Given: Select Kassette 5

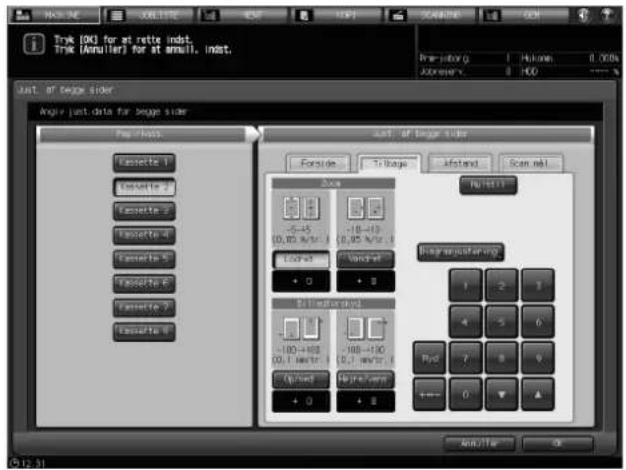Looking at the screenshot, I should click(x=144, y=259).
